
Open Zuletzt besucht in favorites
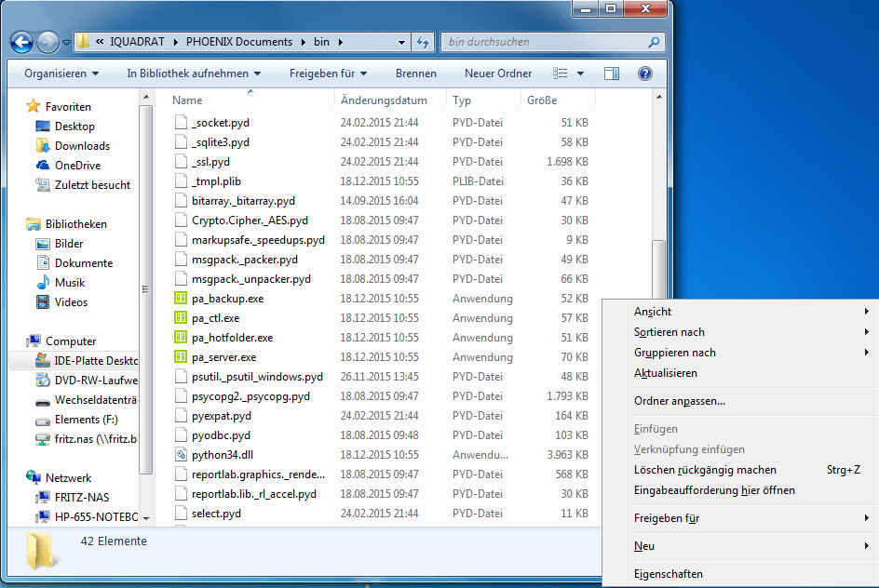coord(92,185)
